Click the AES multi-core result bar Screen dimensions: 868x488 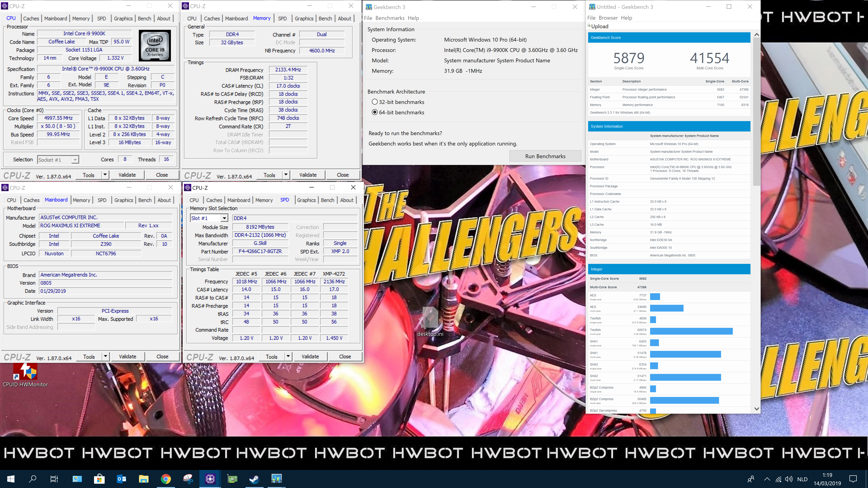coord(667,308)
